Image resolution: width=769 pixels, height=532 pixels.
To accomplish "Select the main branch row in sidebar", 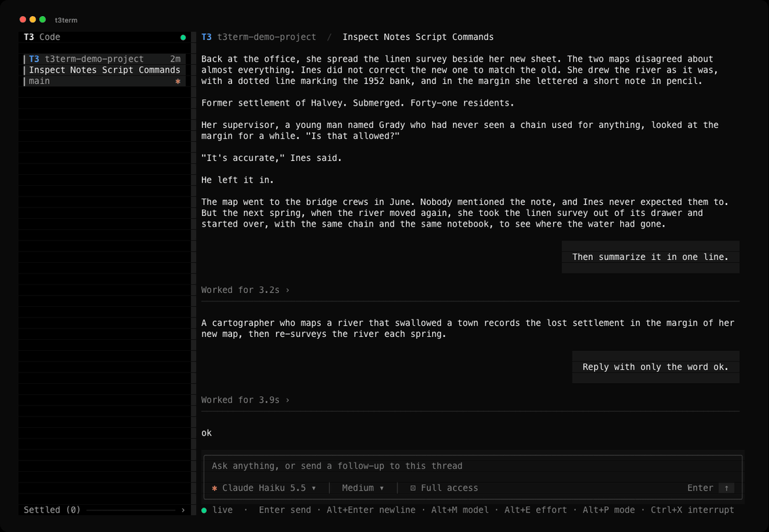I will pos(104,81).
